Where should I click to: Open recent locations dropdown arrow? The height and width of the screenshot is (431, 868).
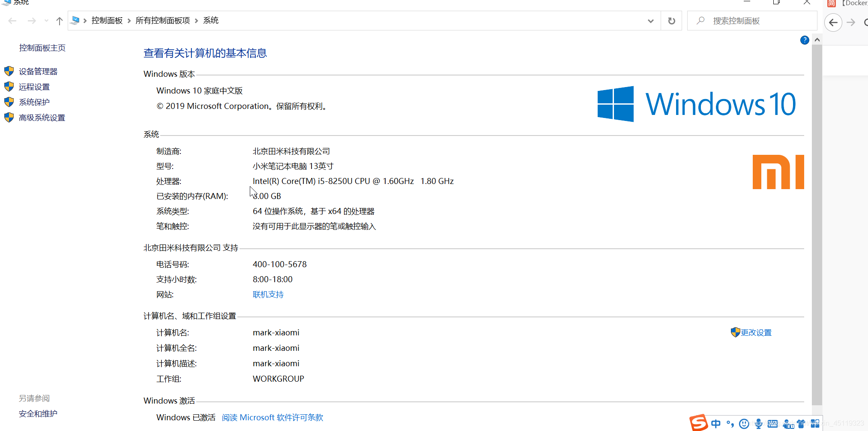(46, 21)
